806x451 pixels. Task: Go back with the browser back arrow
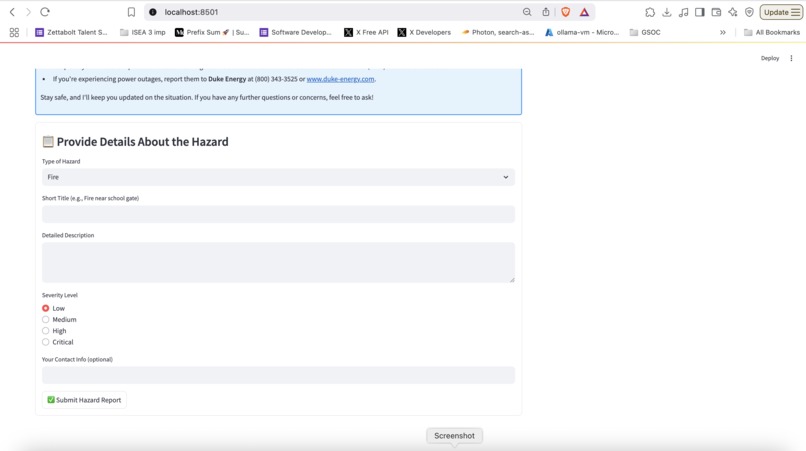click(12, 12)
